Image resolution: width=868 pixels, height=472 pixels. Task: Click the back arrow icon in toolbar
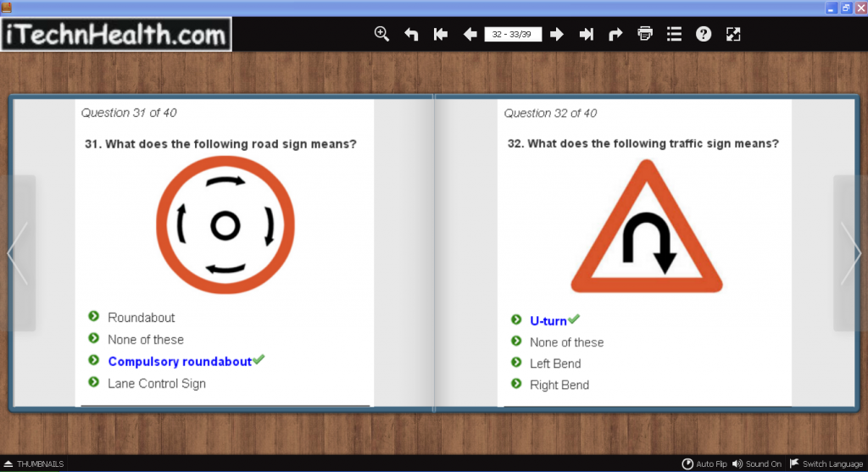[411, 34]
